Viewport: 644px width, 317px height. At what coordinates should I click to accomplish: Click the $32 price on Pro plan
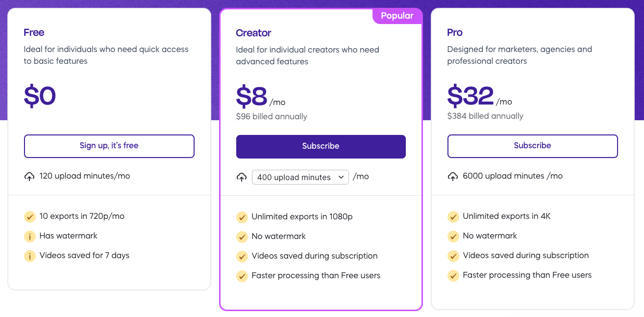471,96
